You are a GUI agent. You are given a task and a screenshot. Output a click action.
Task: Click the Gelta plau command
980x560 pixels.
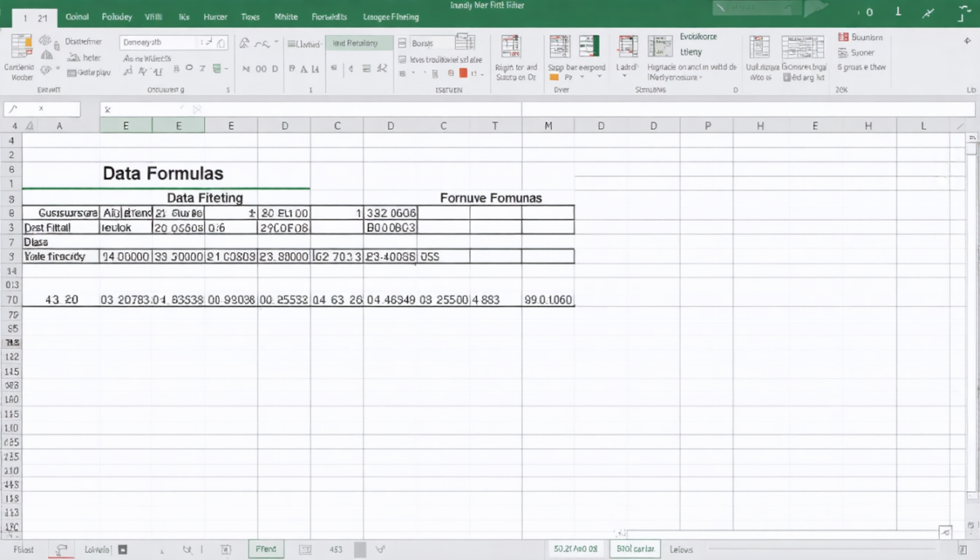(x=88, y=73)
